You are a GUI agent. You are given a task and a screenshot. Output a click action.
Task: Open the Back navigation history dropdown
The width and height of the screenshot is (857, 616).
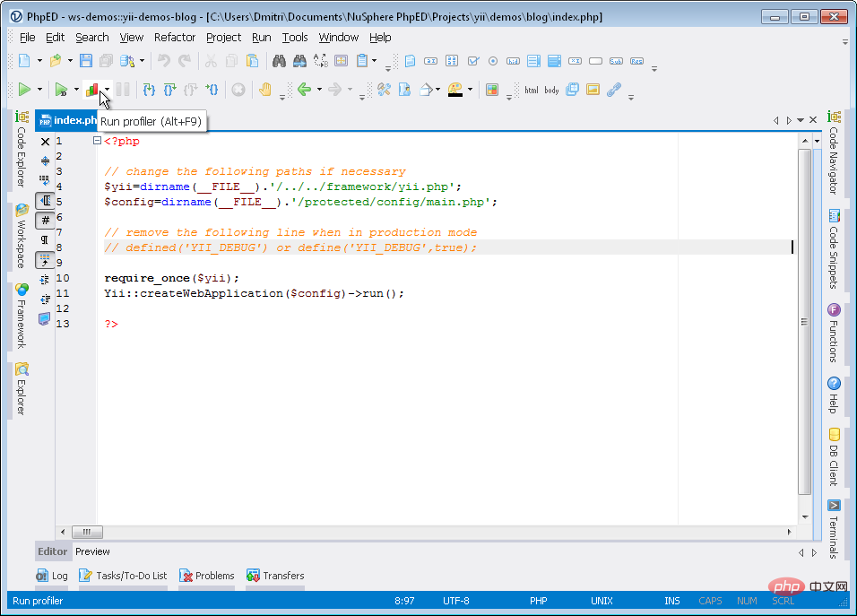tap(319, 89)
